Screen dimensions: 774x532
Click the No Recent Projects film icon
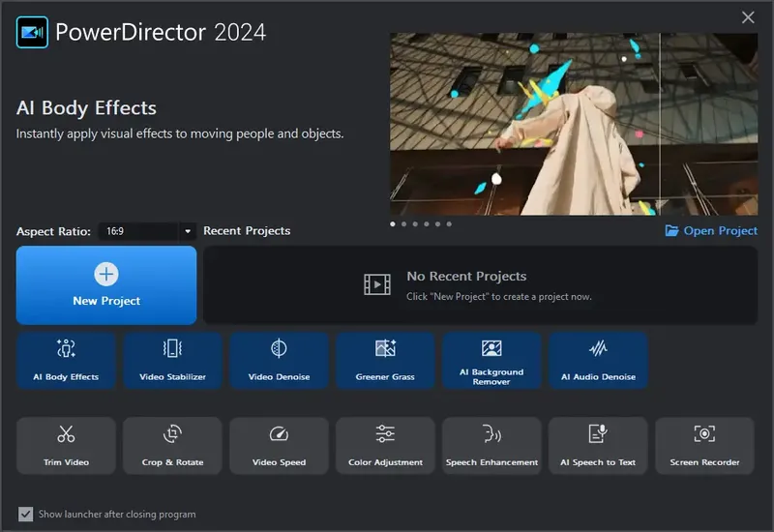pos(377,284)
